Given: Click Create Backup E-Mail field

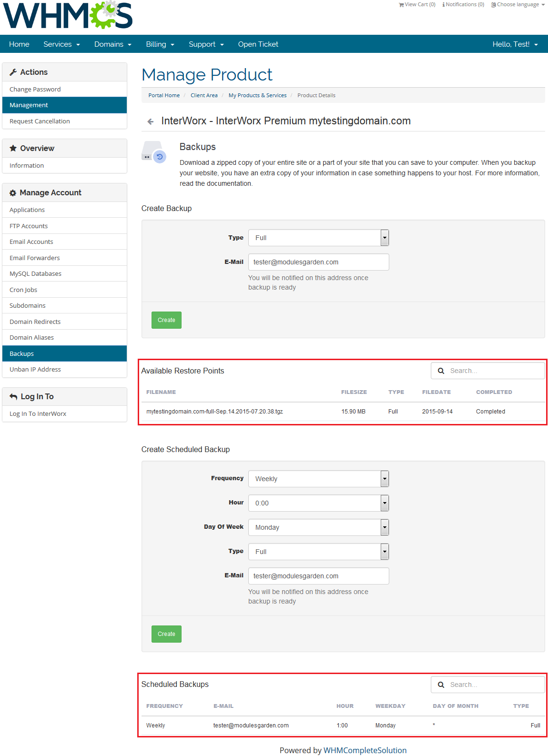Looking at the screenshot, I should [319, 262].
